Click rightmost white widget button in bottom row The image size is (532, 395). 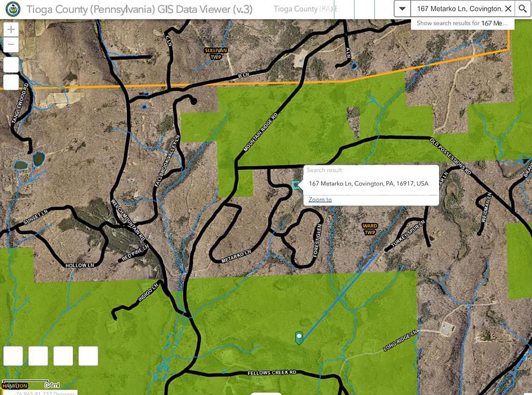(88, 356)
